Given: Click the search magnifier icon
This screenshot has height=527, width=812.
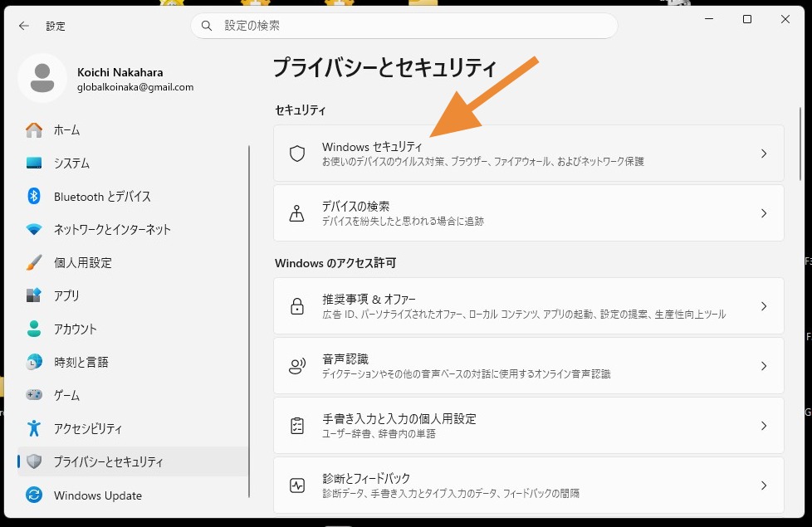Looking at the screenshot, I should pos(207,26).
